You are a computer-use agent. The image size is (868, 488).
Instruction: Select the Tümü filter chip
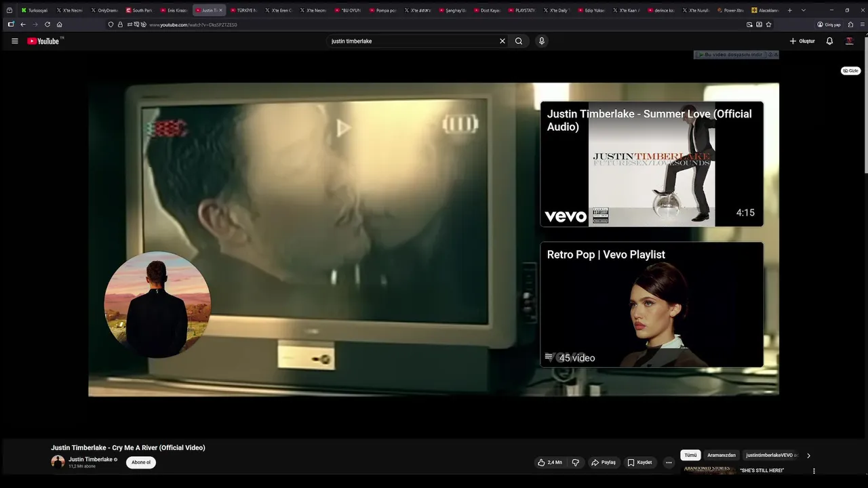click(x=690, y=455)
